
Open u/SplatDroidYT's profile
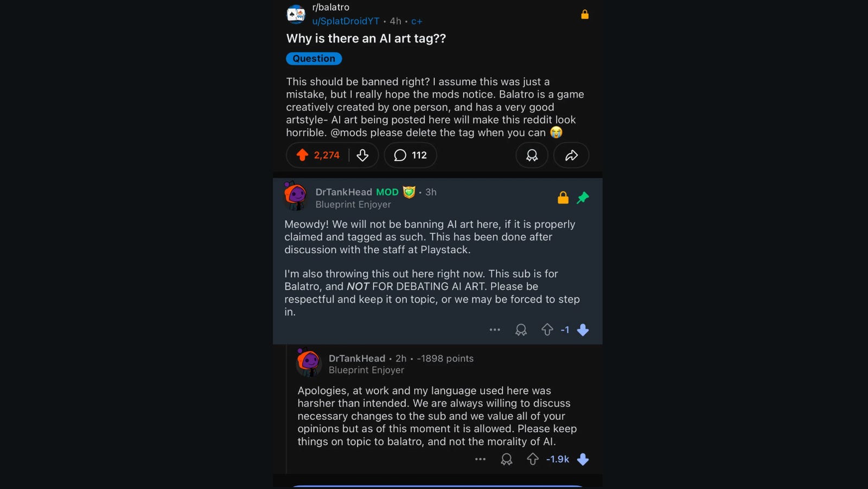[346, 21]
